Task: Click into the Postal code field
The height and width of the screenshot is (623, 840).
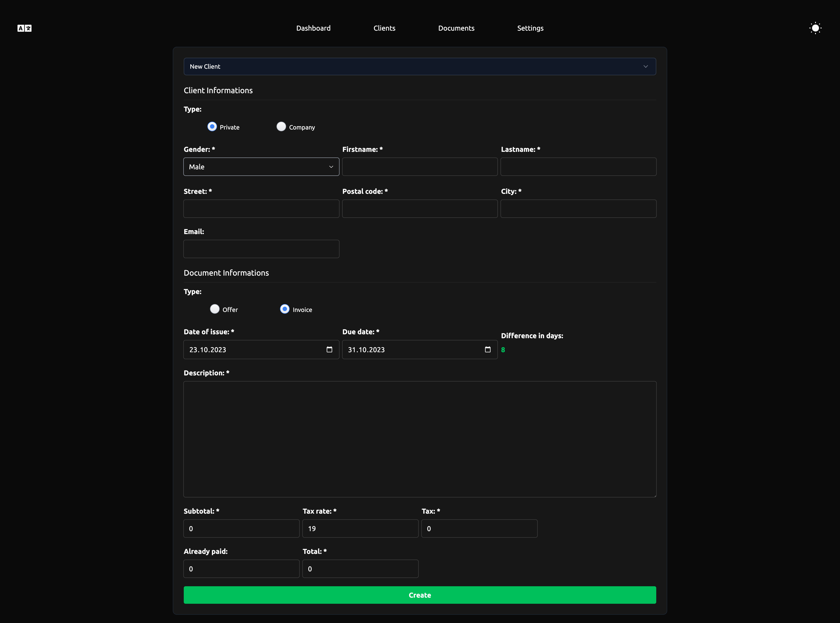Action: (420, 208)
